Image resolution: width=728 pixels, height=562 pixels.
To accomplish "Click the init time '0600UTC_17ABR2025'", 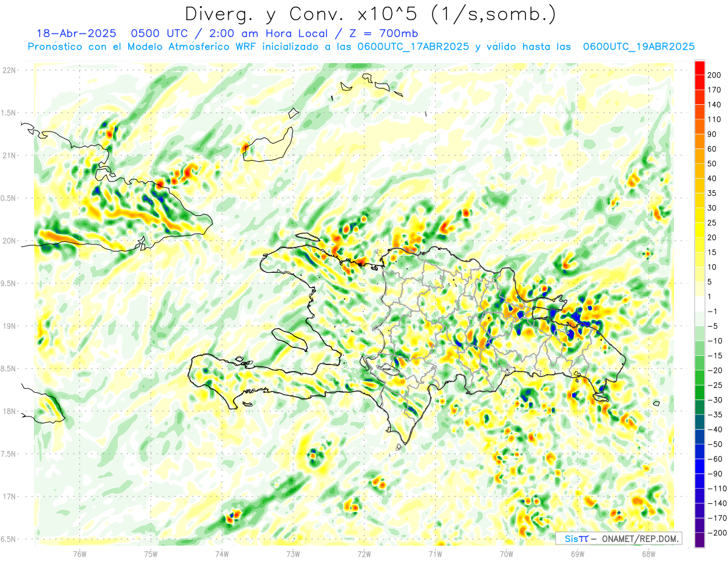I will pos(413,47).
